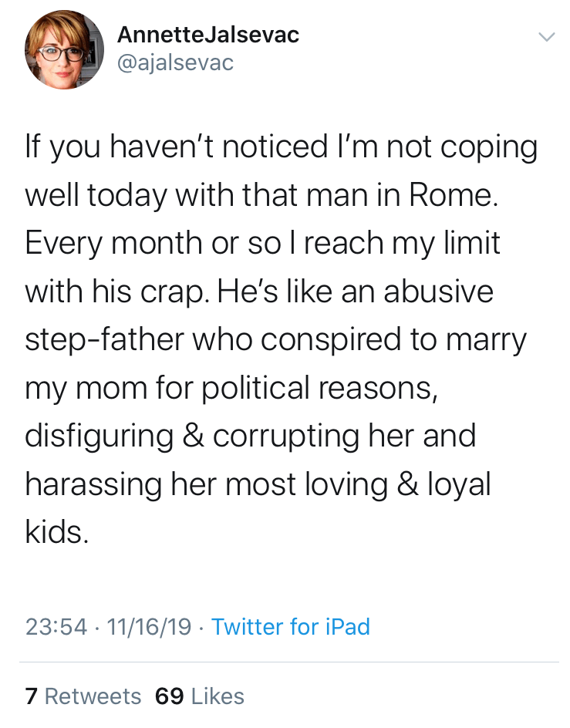This screenshot has width=570, height=728.
Task: View the 7 Retweets list
Action: 83,696
